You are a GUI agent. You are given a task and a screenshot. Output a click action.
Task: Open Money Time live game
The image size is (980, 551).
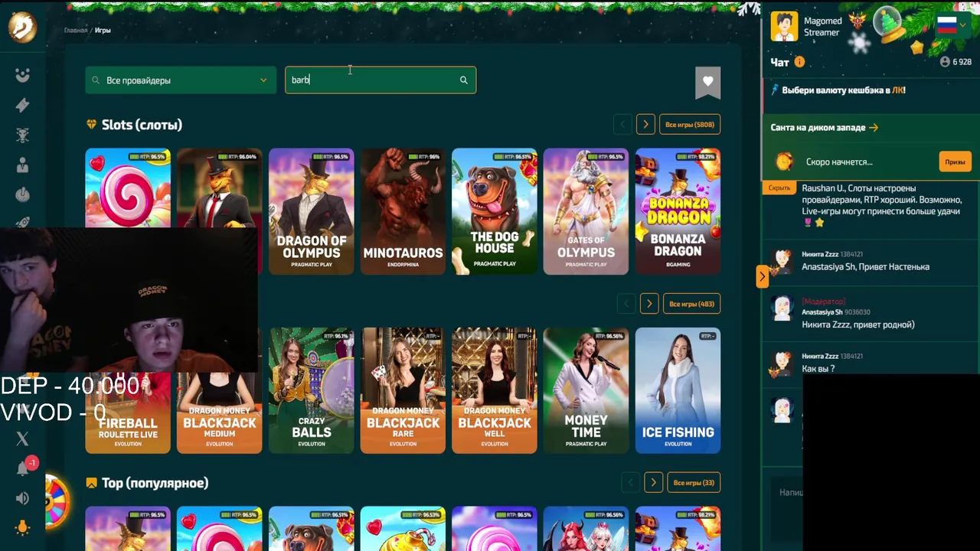click(586, 390)
